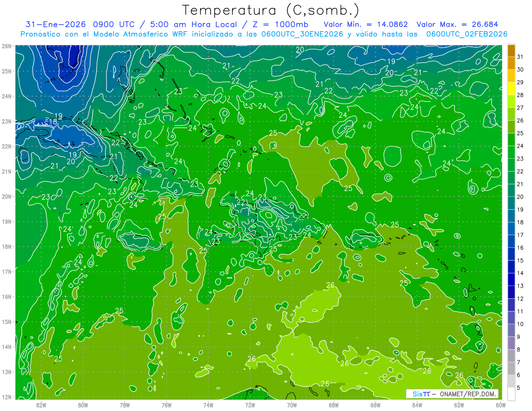Viewport: 532px width, 411px height.
Task: Click the 60W longitude axis label
Action: pyautogui.click(x=501, y=405)
